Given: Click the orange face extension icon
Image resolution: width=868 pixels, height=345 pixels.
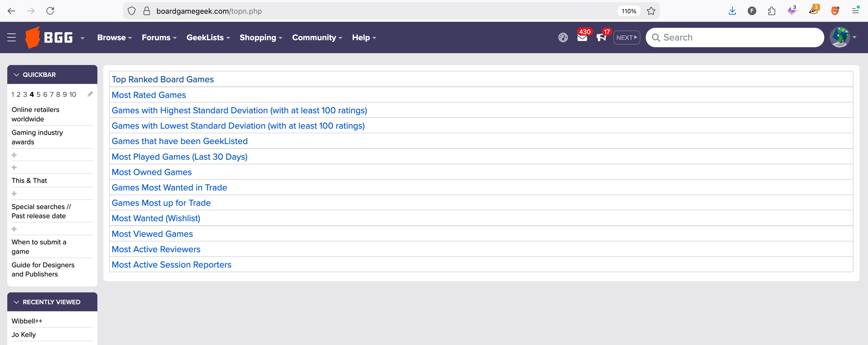Looking at the screenshot, I should click(835, 11).
